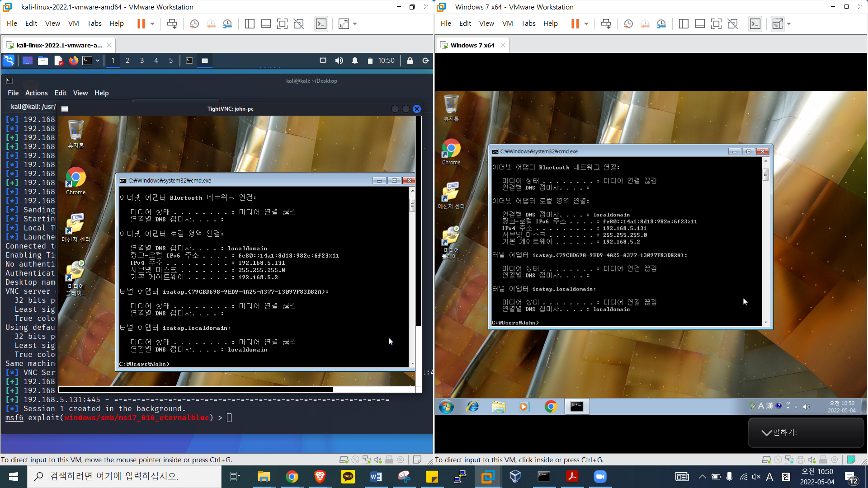Click the notification bell in Kali panel
Viewport: 868px width, 488px height.
pos(355,61)
